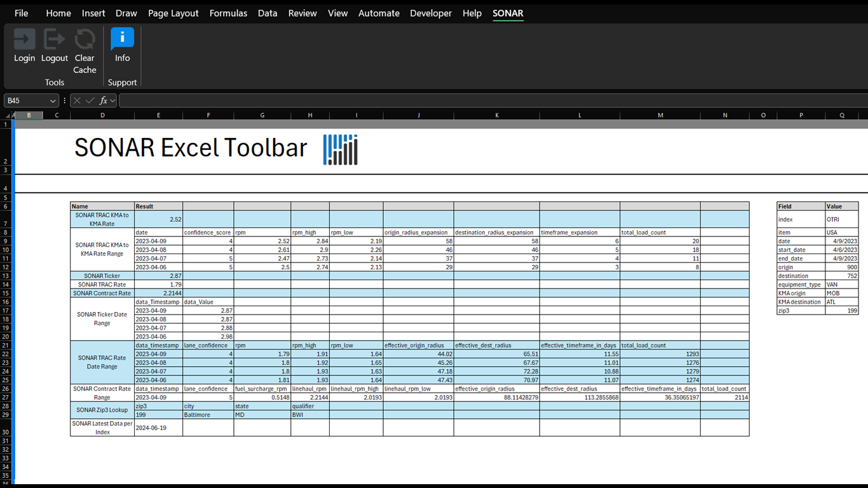Click the 'MOB' KMA origin value

point(842,294)
